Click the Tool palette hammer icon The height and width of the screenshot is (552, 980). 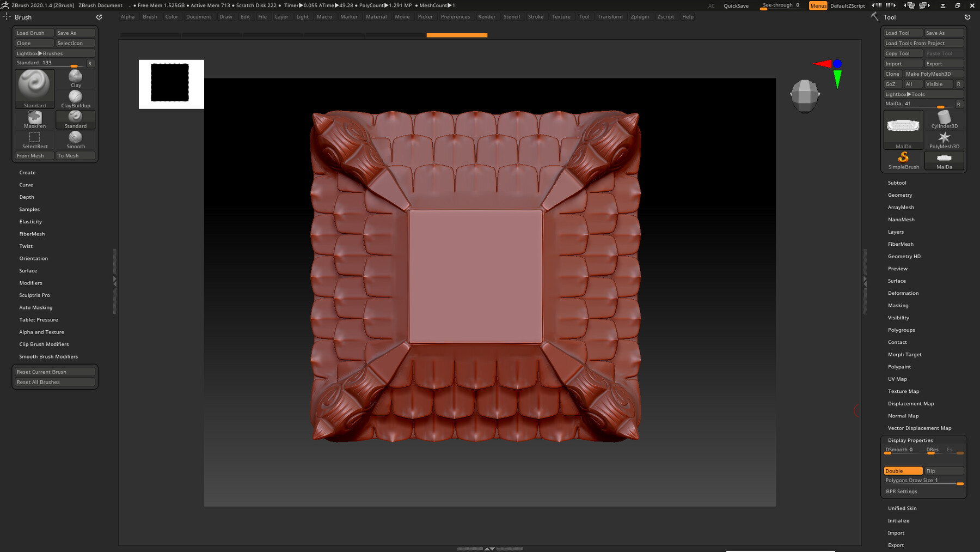[874, 17]
